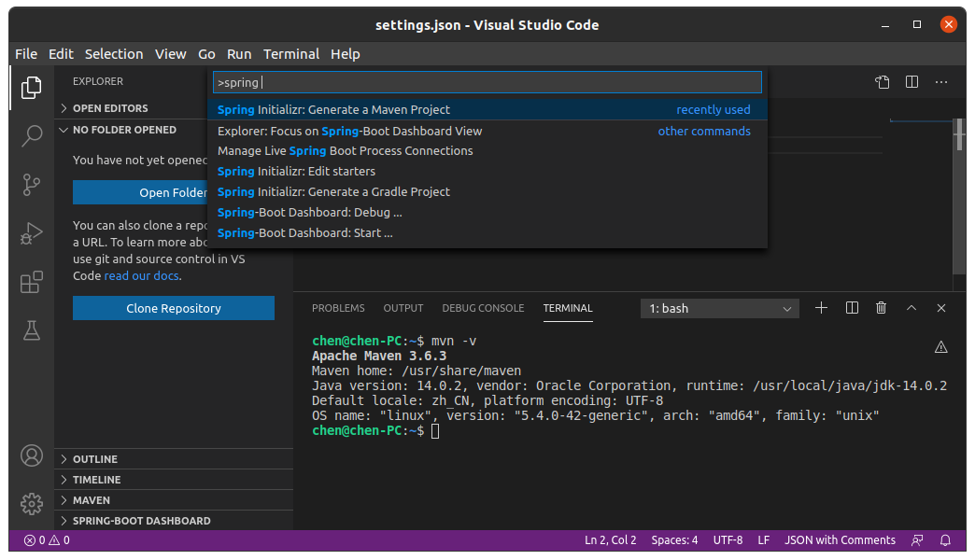Viewport: 975px width, 560px height.
Task: Expand the MAVEN section
Action: (x=174, y=500)
